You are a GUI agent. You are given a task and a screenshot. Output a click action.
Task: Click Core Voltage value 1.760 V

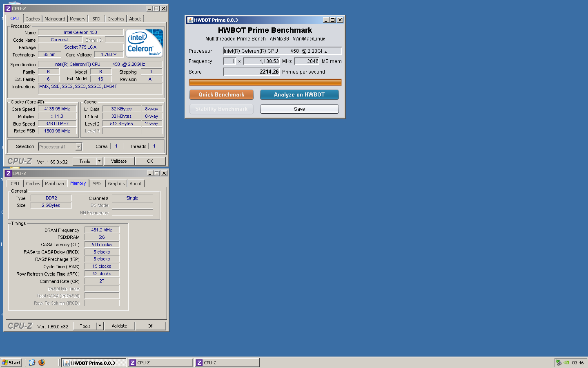coord(109,54)
